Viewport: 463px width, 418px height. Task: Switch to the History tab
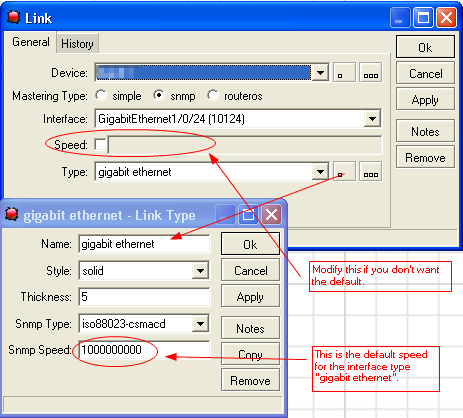point(77,44)
